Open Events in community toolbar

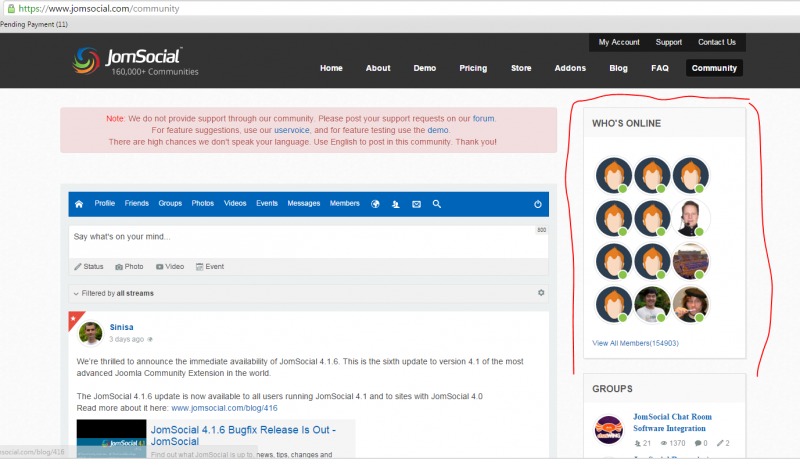[267, 203]
